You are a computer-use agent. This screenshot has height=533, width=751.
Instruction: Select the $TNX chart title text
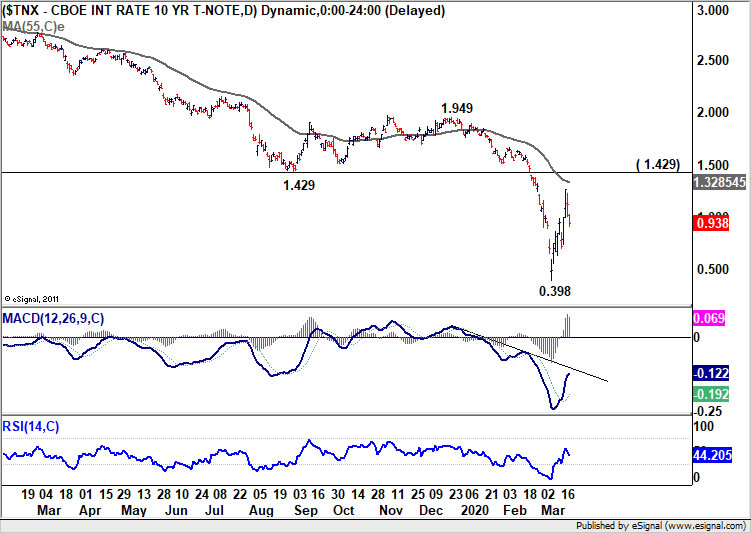[x=224, y=11]
